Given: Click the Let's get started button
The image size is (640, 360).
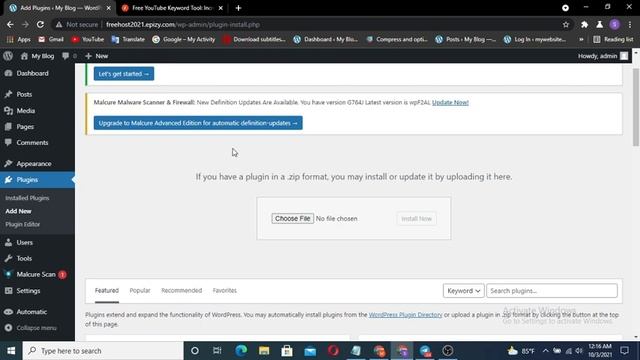Looking at the screenshot, I should tap(124, 74).
